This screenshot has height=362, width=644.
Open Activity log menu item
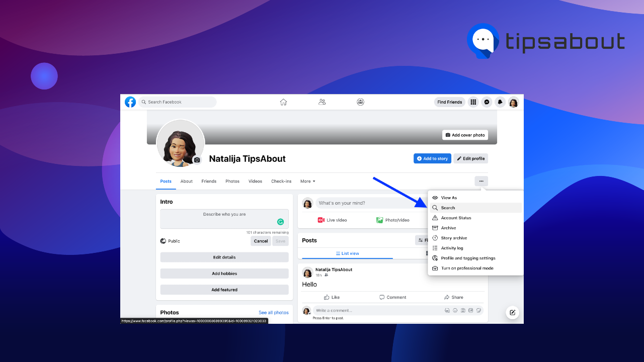[x=475, y=248]
